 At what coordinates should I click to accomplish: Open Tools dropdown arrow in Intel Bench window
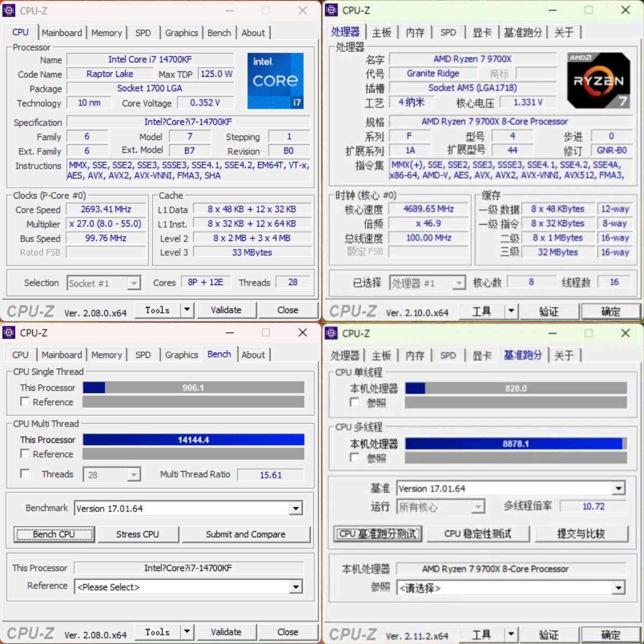tap(187, 632)
